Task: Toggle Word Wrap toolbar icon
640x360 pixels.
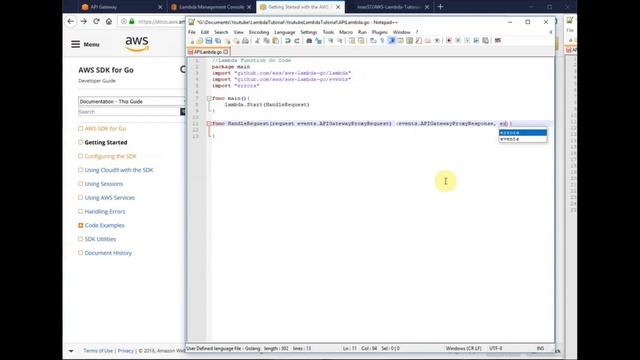Action: 373,41
